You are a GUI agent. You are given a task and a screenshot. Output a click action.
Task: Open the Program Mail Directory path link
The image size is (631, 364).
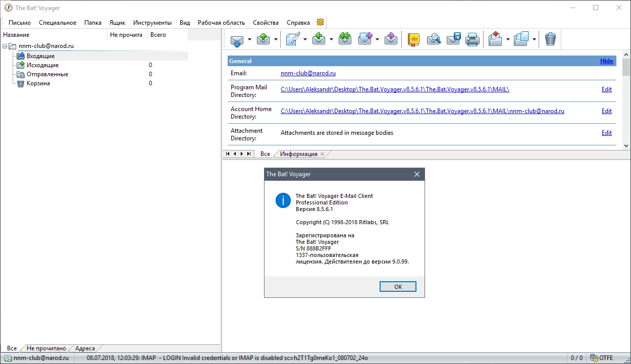pos(395,89)
